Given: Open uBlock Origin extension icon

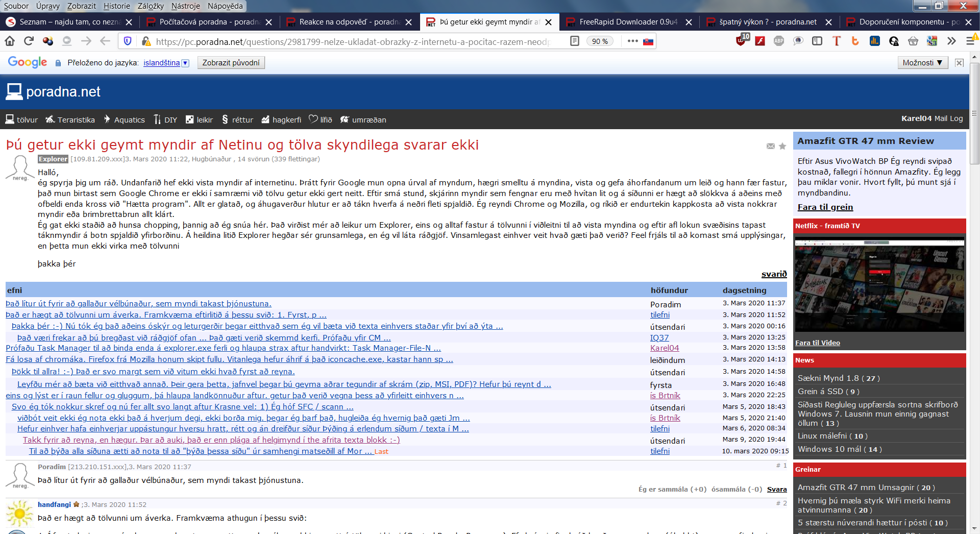Looking at the screenshot, I should click(x=742, y=40).
